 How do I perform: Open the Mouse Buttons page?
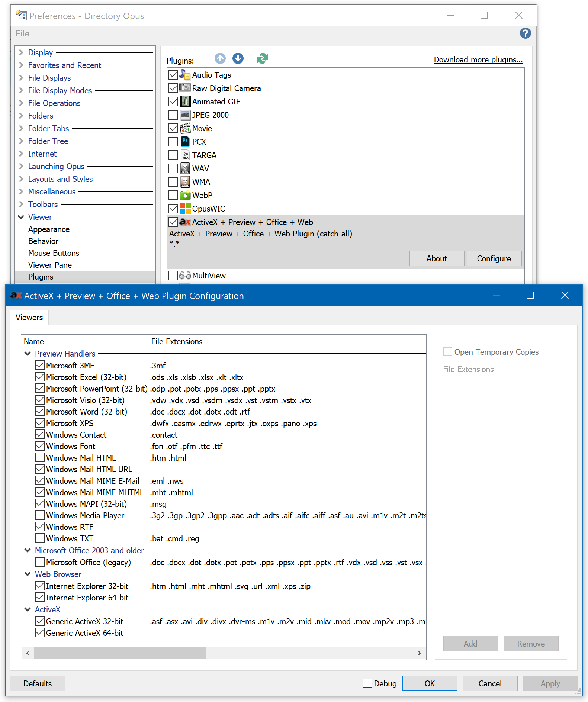click(x=54, y=253)
